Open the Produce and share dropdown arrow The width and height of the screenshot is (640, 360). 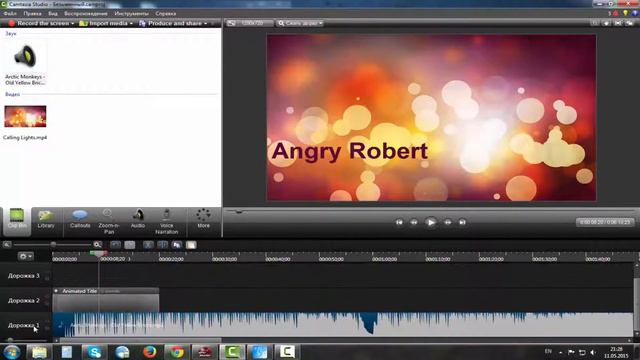click(205, 24)
